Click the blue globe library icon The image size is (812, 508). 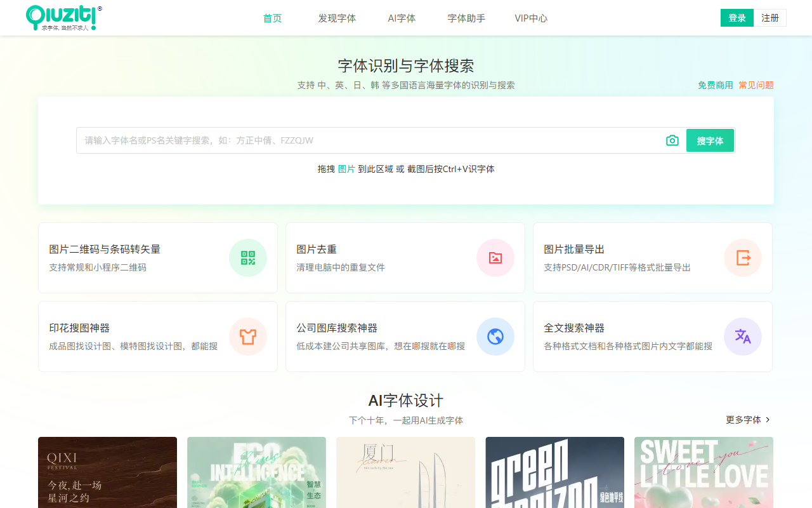(495, 337)
